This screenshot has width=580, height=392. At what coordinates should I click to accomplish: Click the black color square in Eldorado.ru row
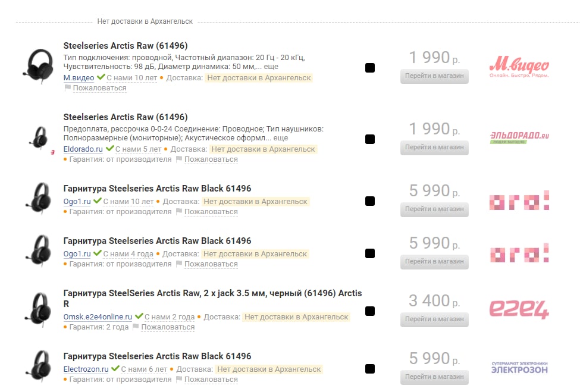tap(370, 139)
